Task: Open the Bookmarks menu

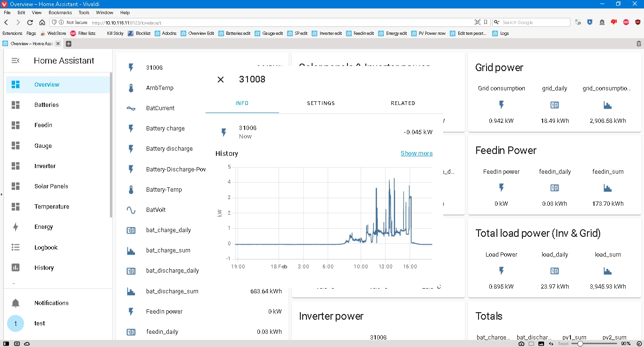Action: tap(59, 13)
